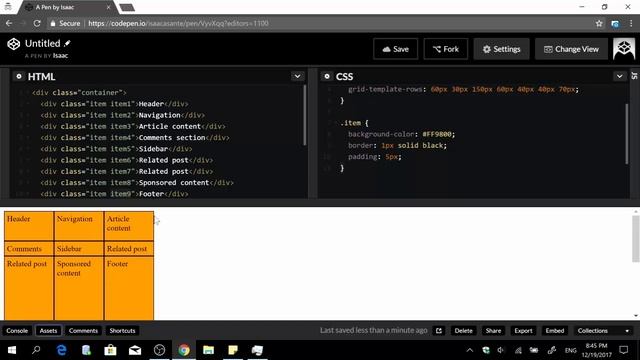Open the Collections dropdown

pyautogui.click(x=603, y=331)
